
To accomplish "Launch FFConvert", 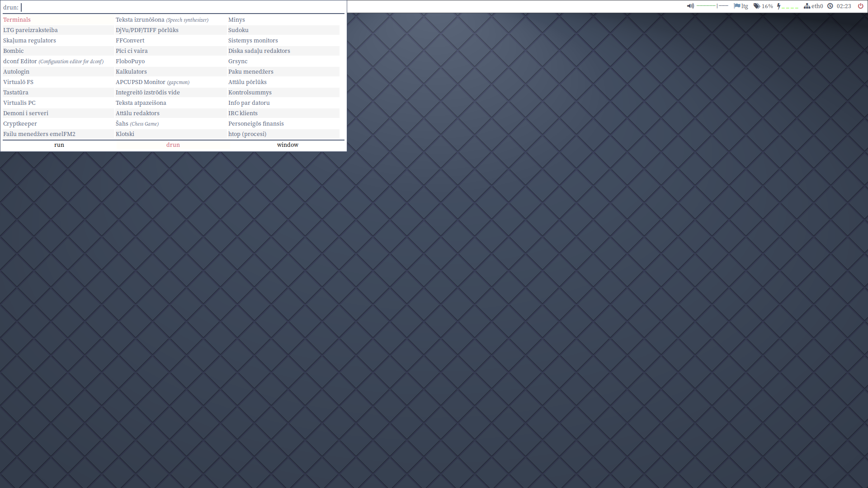I will (x=170, y=41).
